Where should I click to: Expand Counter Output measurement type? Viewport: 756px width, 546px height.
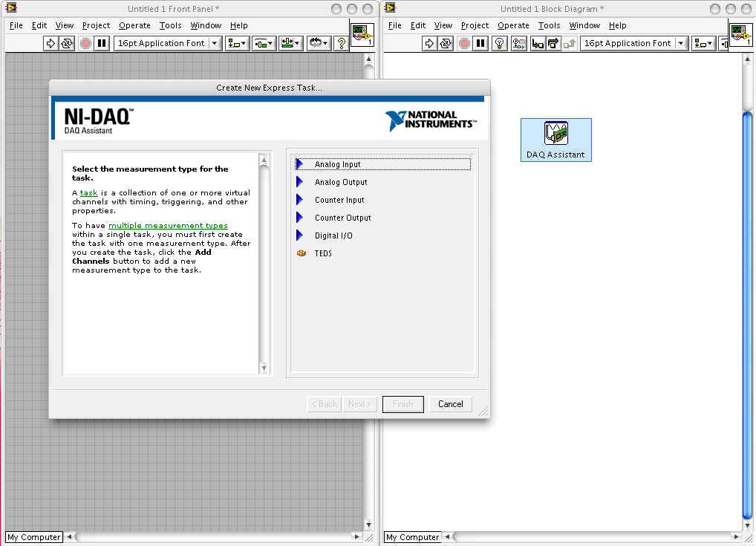299,218
